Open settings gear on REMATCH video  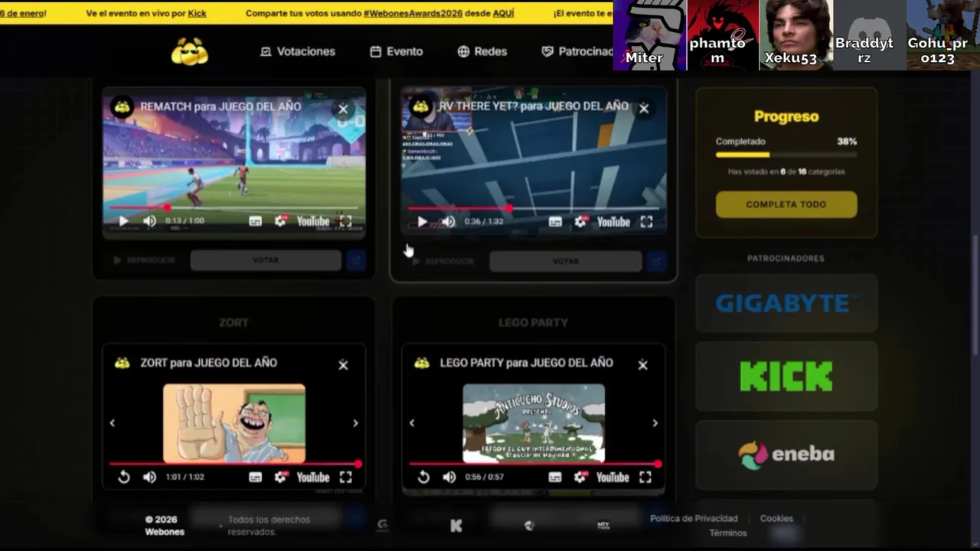[281, 221]
